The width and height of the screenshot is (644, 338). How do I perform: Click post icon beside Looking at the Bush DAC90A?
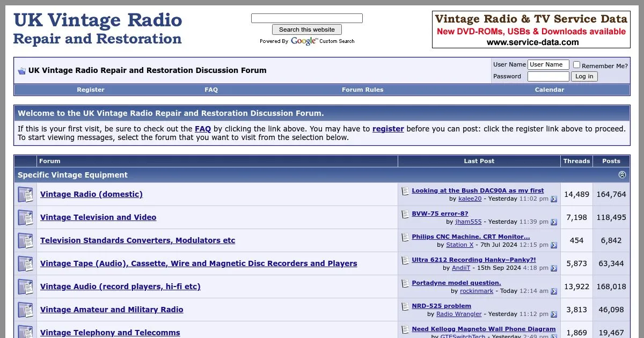pos(405,190)
